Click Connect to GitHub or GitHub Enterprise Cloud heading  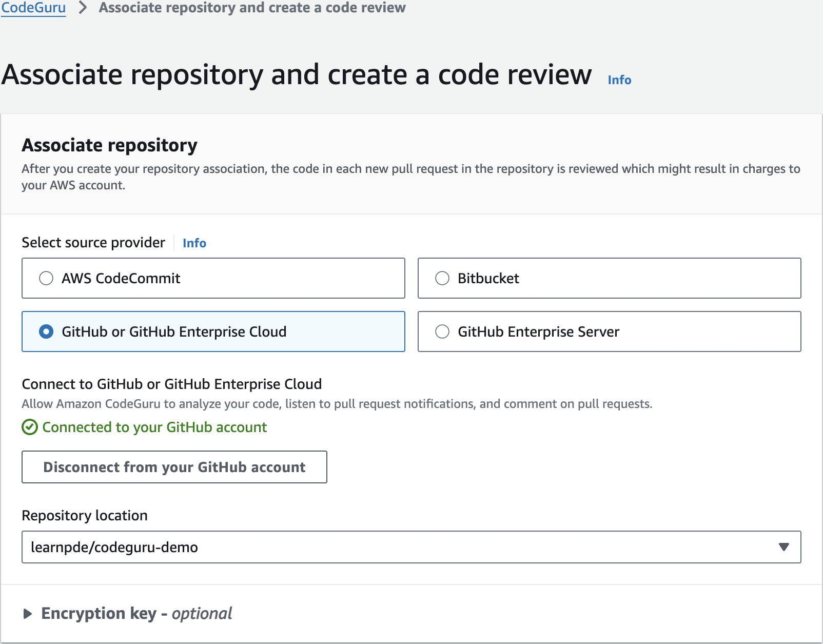pos(172,384)
